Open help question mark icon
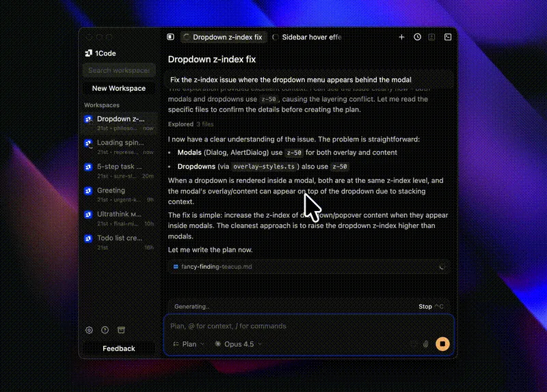This screenshot has width=547, height=392. click(105, 330)
